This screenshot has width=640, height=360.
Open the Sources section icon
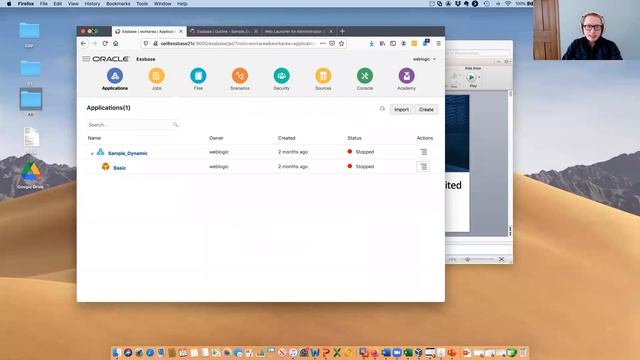click(323, 76)
